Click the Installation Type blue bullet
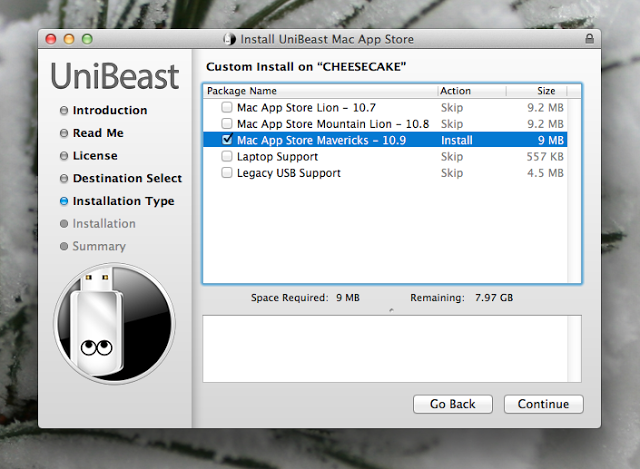Image resolution: width=640 pixels, height=469 pixels. tap(64, 201)
